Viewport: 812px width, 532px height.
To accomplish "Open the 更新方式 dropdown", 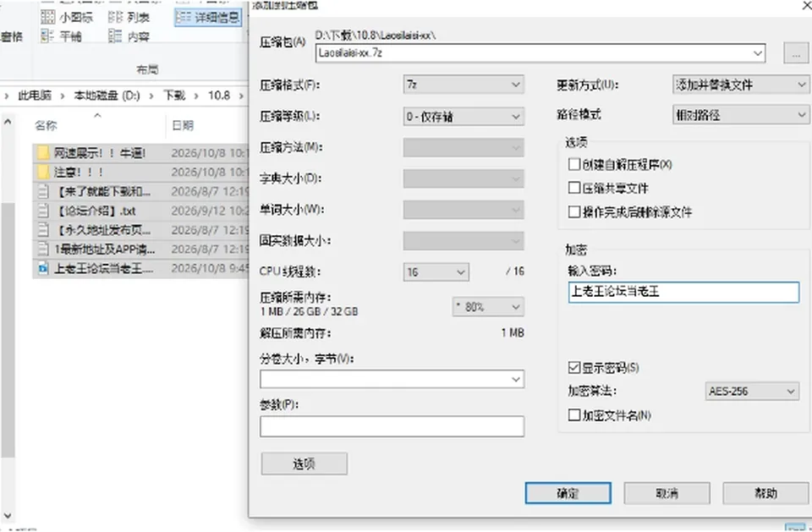I will click(741, 85).
